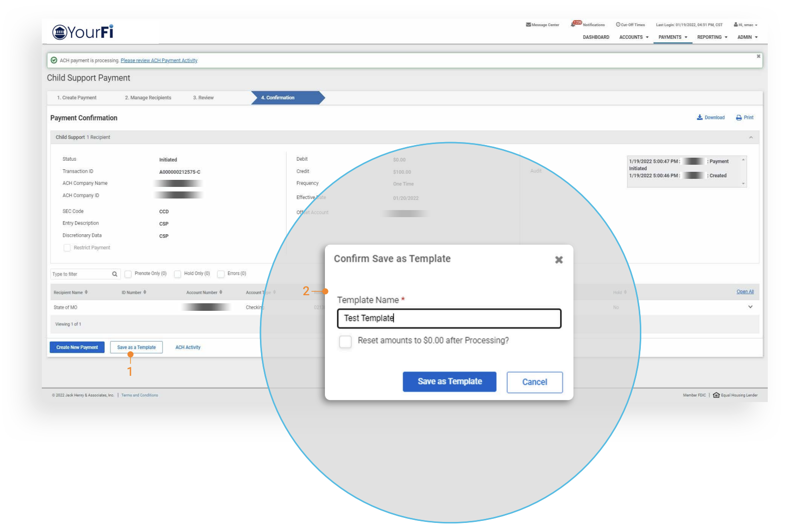Open the Dashboard menu item
Viewport: 801px width, 532px height.
[596, 37]
